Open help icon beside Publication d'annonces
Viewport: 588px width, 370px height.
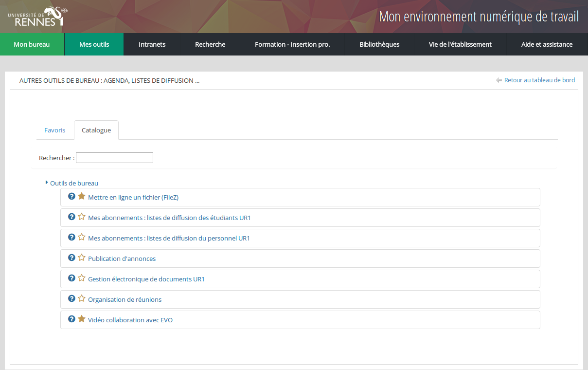pos(71,258)
